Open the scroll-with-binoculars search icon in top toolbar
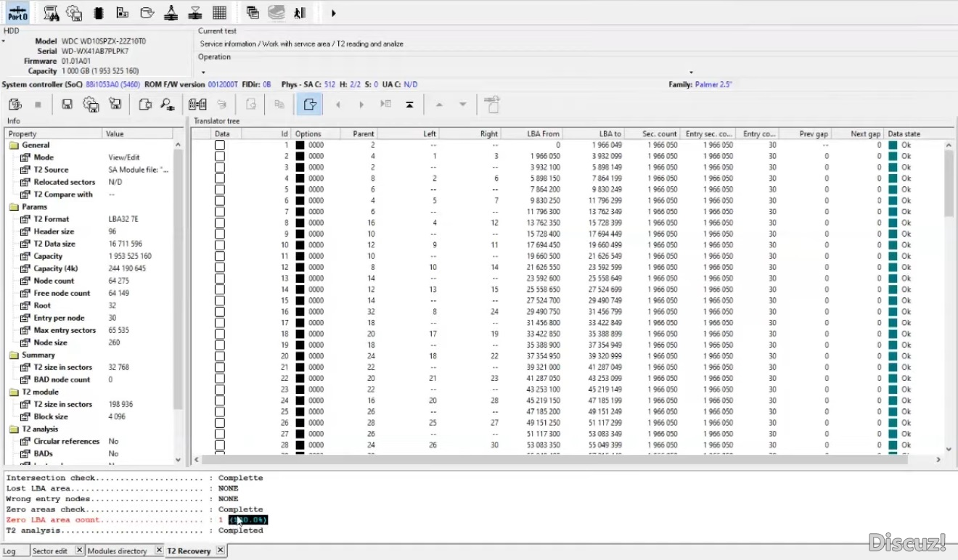The width and height of the screenshot is (958, 560). click(x=52, y=12)
